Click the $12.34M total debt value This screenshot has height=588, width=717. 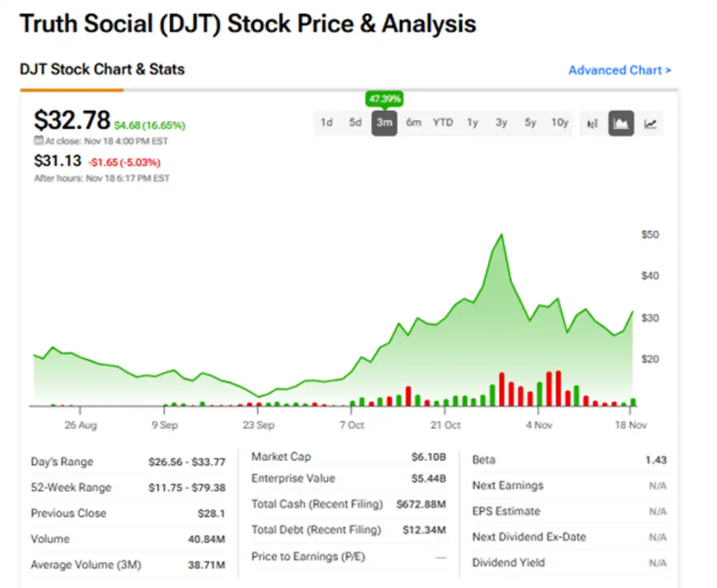pyautogui.click(x=424, y=530)
